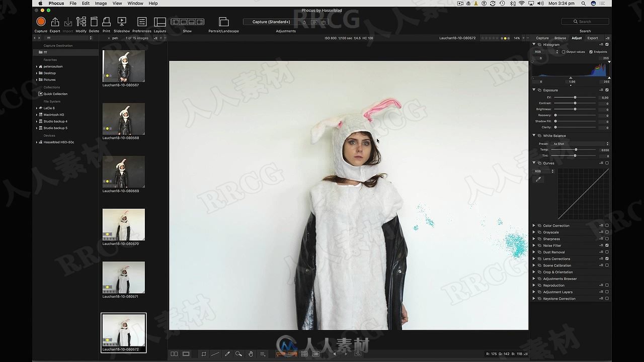Open the Histogram tool options menu icon
Screen dimensions: 644x362
tap(601, 44)
